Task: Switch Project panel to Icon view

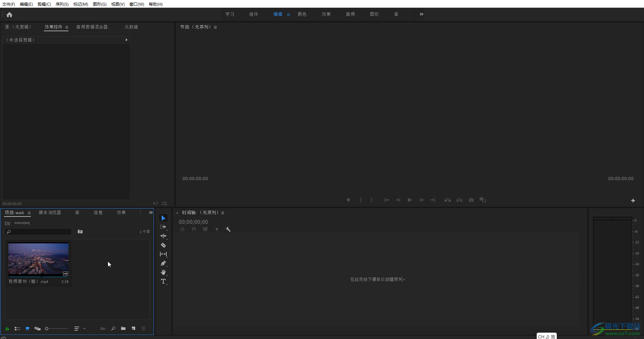Action: pyautogui.click(x=28, y=329)
